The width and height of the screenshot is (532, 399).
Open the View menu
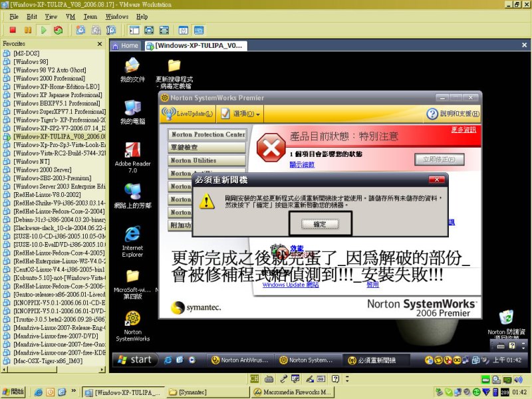click(51, 16)
